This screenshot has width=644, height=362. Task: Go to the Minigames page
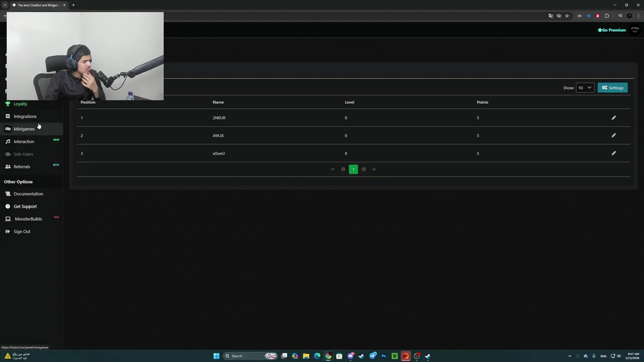[x=24, y=129]
